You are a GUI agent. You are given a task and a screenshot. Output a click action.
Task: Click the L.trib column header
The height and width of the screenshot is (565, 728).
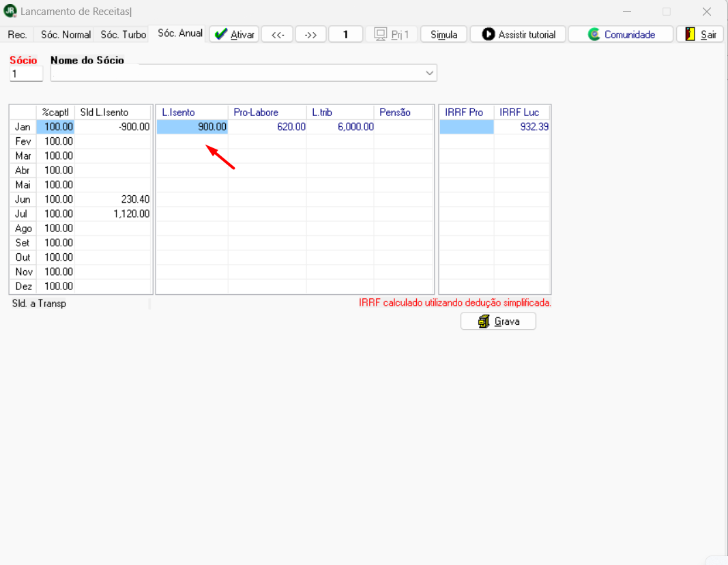coord(340,113)
